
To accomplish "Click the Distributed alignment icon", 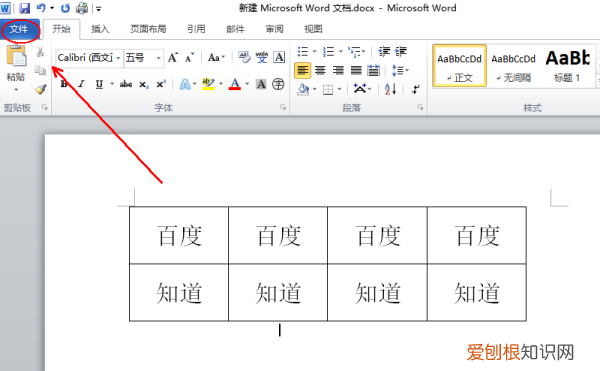I will pyautogui.click(x=373, y=70).
